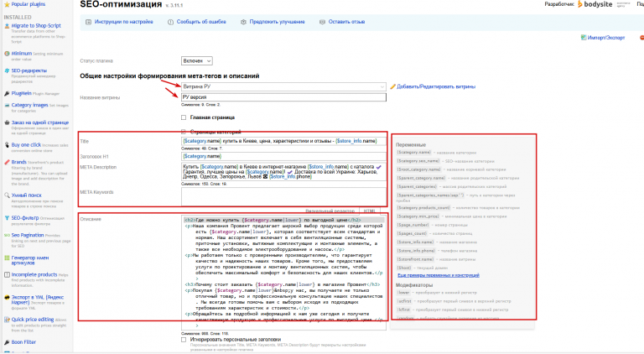Screen dimensions: 644x354
Task: Insert the |lcfirst modifier chip
Action: [404, 310]
